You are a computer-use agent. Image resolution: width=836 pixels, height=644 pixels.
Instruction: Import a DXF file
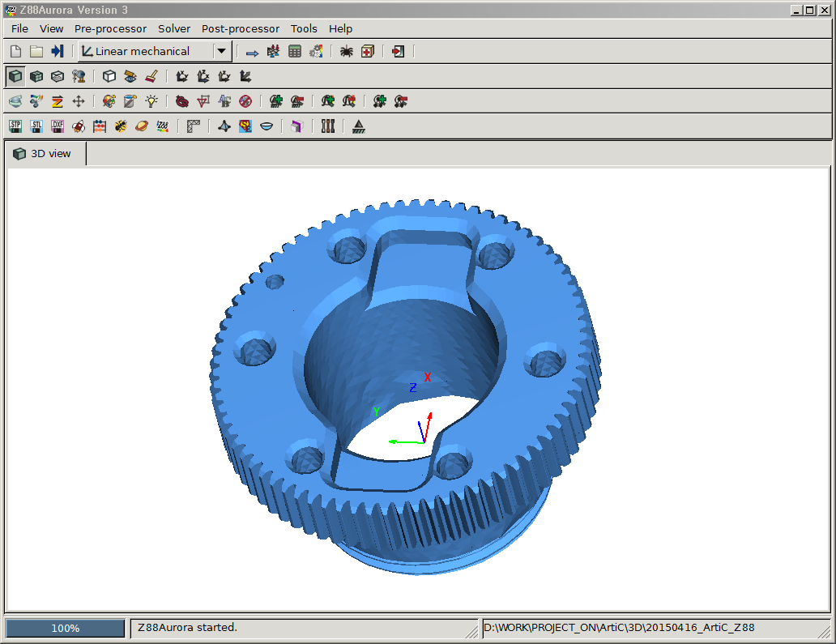point(58,126)
